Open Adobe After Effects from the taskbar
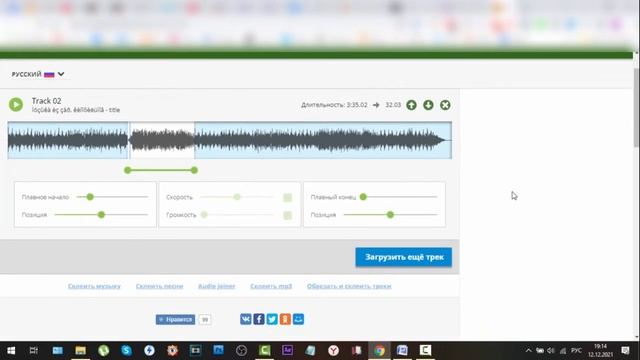Screen dimensions: 640x360 [x=287, y=350]
